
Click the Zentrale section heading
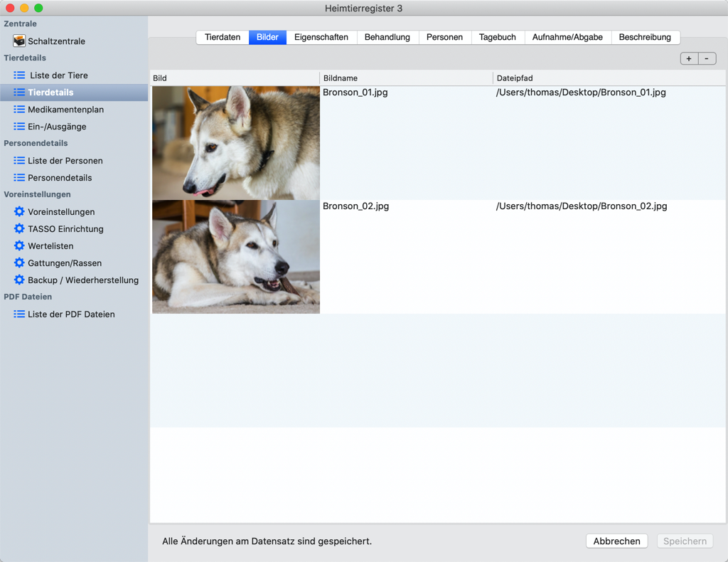coord(20,23)
